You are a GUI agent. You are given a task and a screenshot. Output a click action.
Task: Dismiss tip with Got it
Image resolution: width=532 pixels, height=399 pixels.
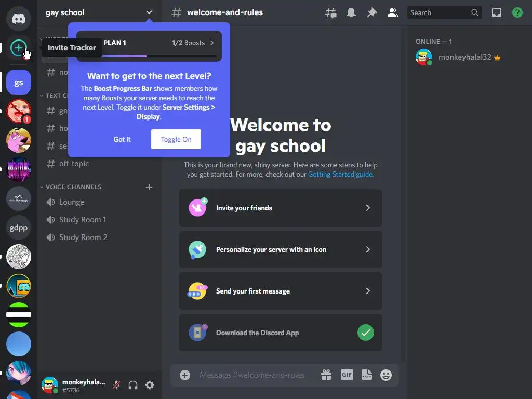point(122,139)
